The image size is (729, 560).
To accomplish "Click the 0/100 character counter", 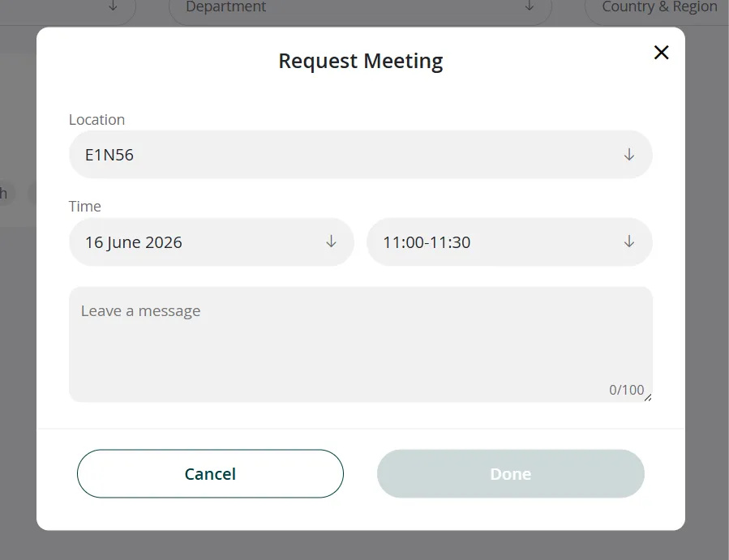I will [626, 390].
